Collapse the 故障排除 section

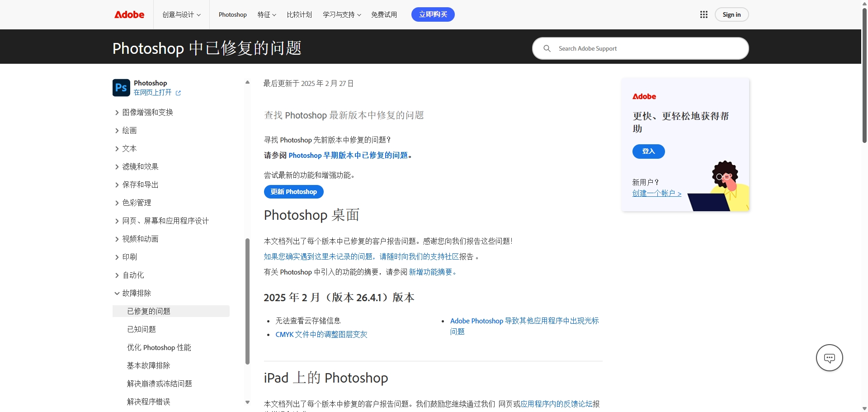132,293
